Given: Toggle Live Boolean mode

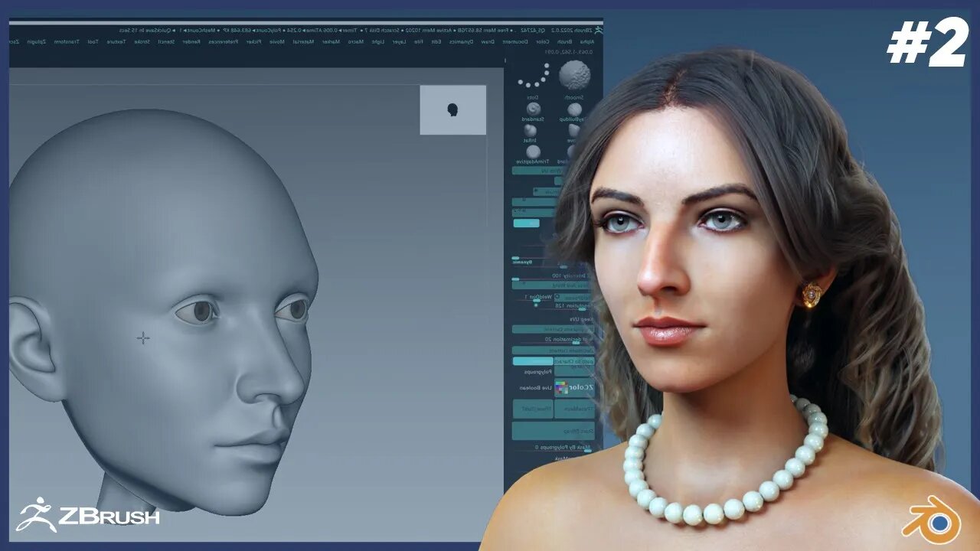Looking at the screenshot, I should pos(536,388).
